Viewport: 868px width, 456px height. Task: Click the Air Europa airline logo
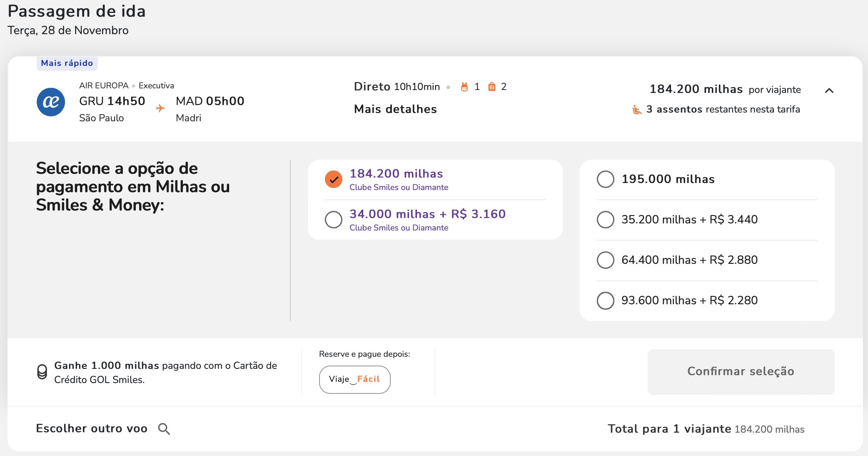click(x=51, y=102)
